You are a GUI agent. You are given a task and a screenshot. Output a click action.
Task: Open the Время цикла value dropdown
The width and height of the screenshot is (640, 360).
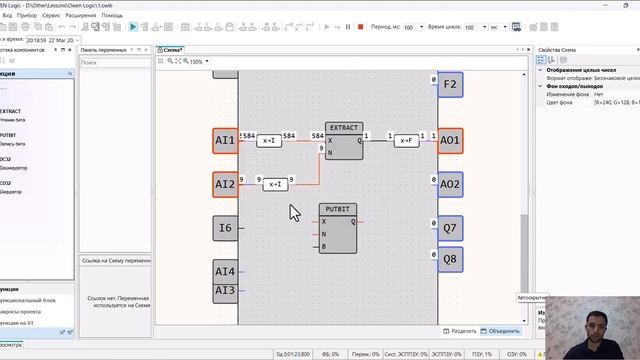click(x=484, y=27)
